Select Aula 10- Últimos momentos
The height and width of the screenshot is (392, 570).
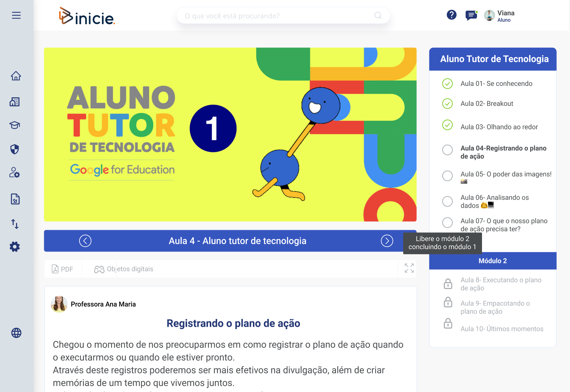[502, 329]
